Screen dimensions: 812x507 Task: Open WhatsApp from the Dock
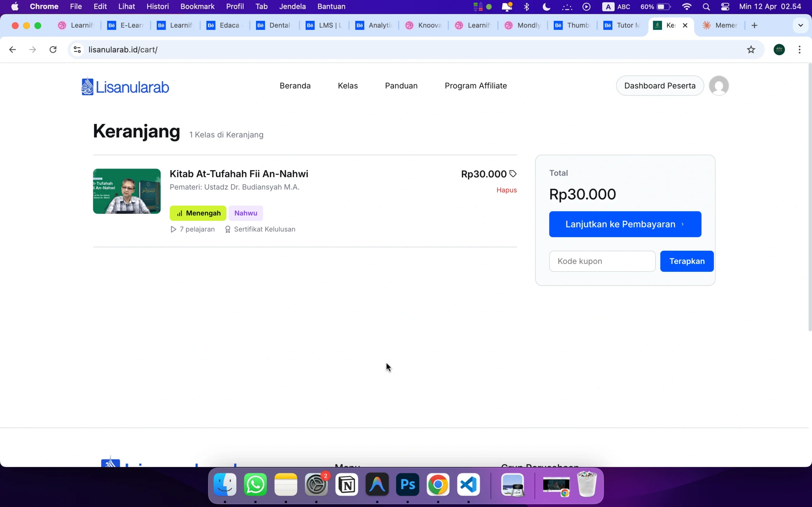255,485
